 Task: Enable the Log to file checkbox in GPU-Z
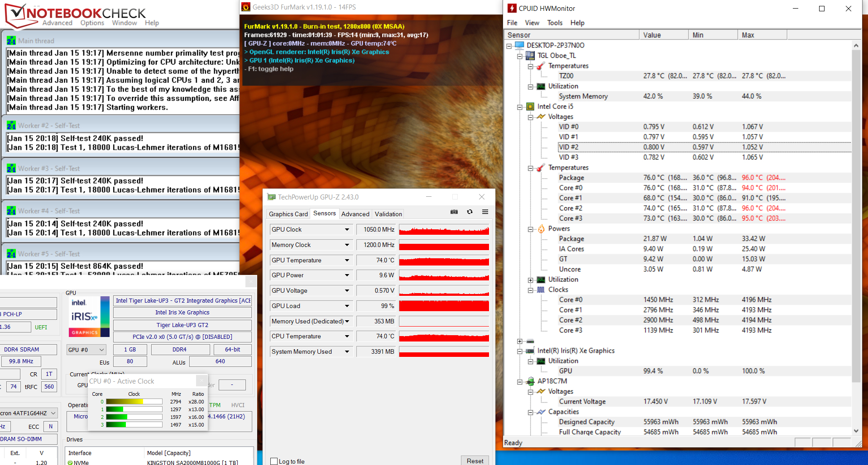click(x=274, y=461)
